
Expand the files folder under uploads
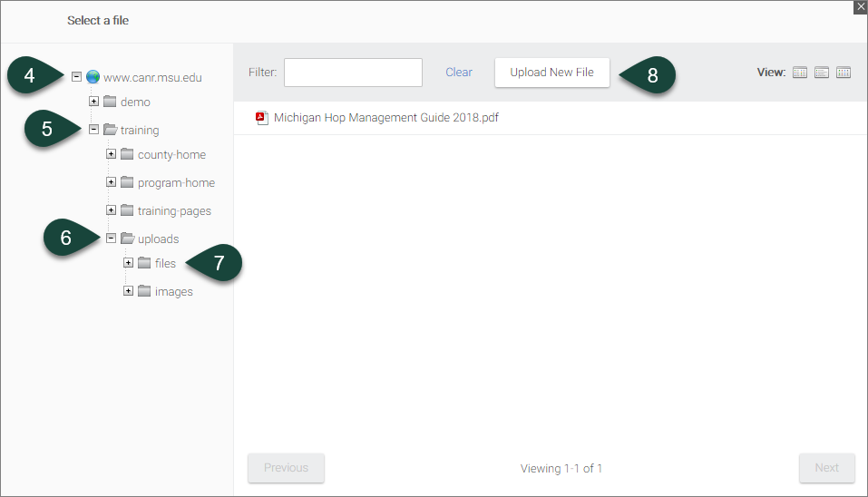pos(128,263)
